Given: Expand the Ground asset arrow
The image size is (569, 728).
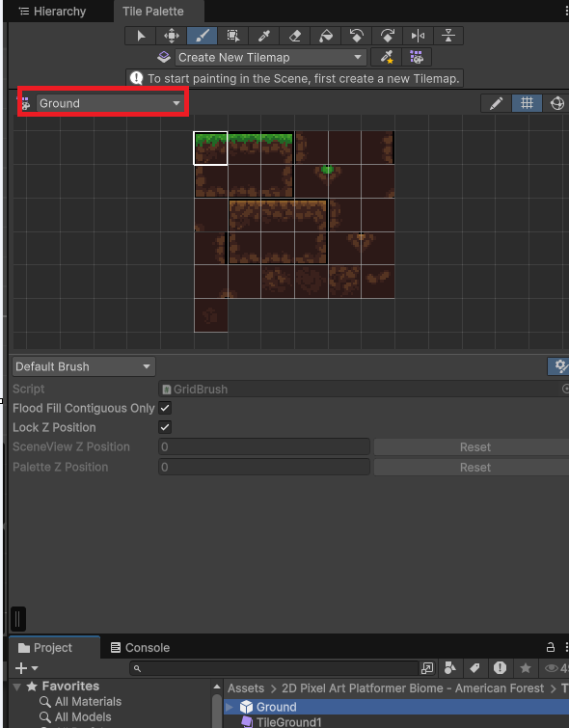Looking at the screenshot, I should coord(230,707).
